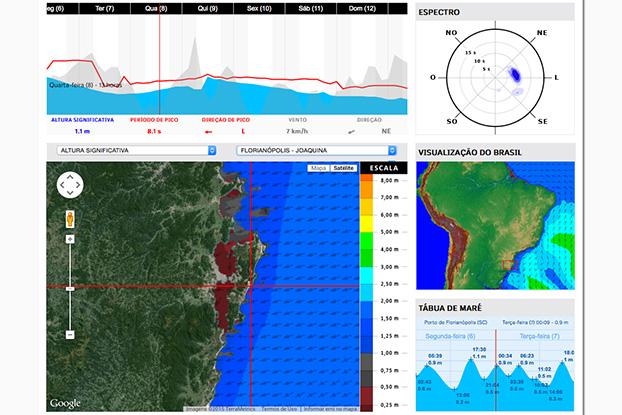
Task: Click the 8.1 s peak period value
Action: click(x=154, y=131)
